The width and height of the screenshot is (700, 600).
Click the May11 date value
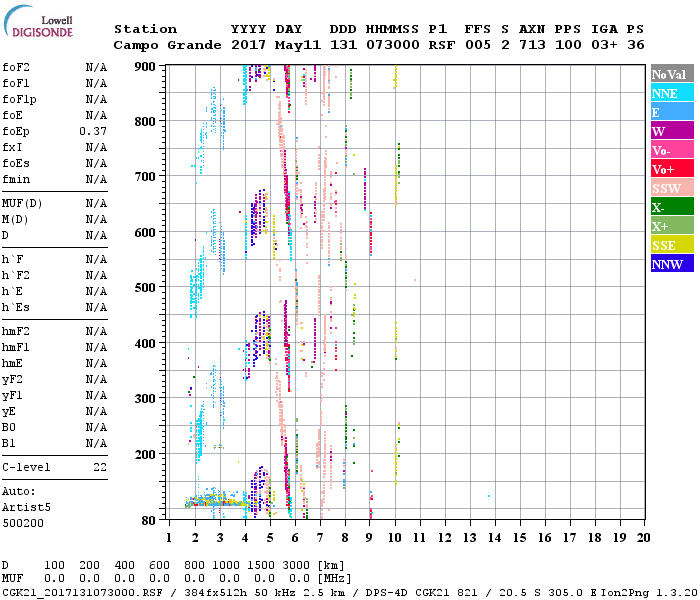tap(298, 45)
